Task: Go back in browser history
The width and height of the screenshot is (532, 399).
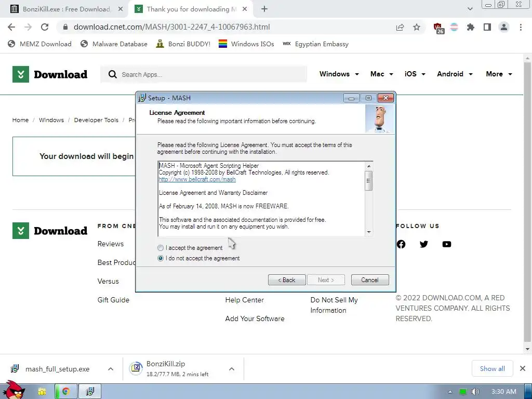Action: [11, 27]
